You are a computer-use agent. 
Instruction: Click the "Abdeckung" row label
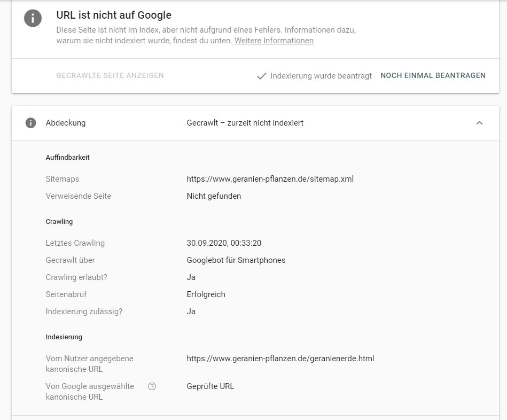[66, 123]
